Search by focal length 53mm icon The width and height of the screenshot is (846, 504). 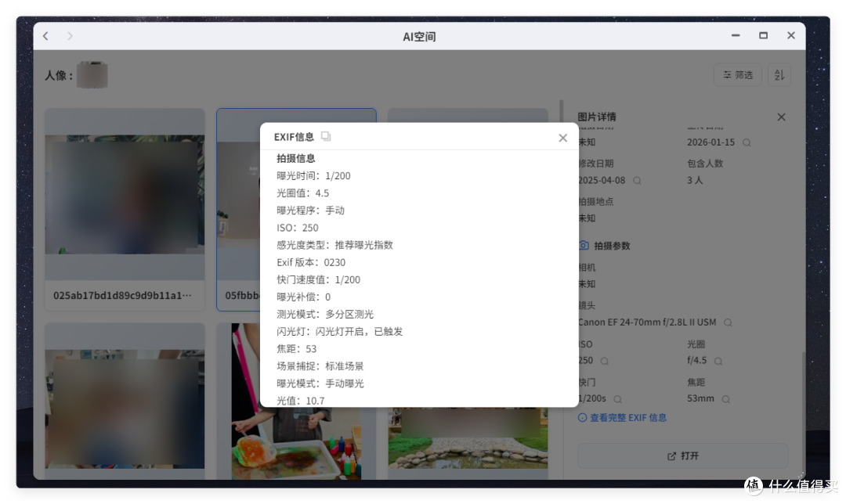pyautogui.click(x=725, y=399)
